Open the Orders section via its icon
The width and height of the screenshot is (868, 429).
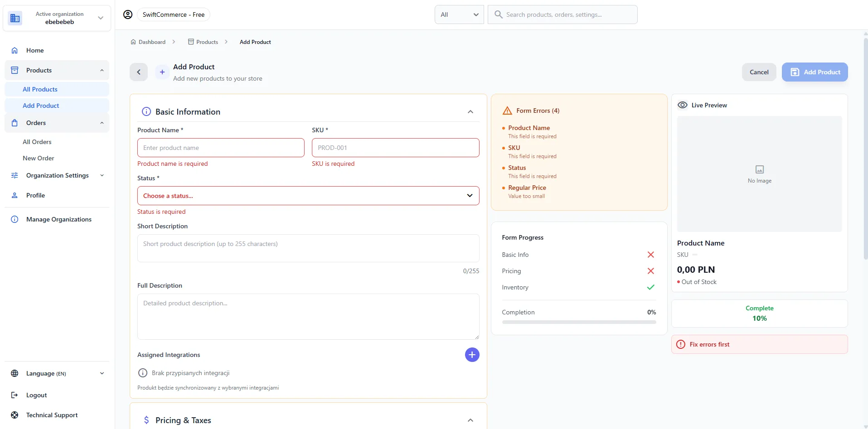tap(15, 123)
